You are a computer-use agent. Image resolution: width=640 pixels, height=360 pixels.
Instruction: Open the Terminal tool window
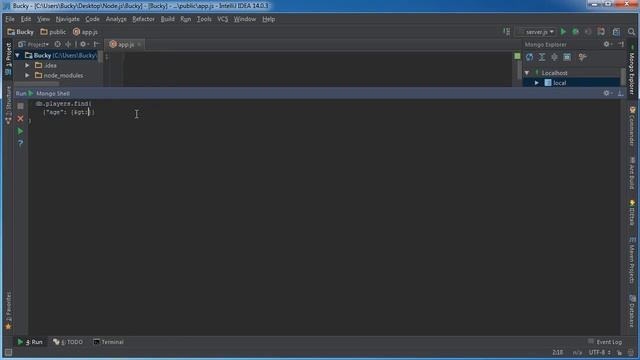109,342
